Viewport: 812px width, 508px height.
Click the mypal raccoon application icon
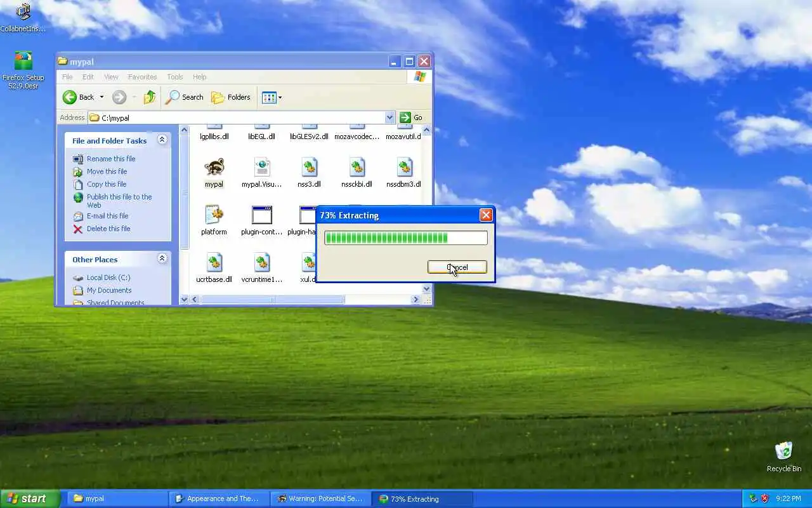214,167
